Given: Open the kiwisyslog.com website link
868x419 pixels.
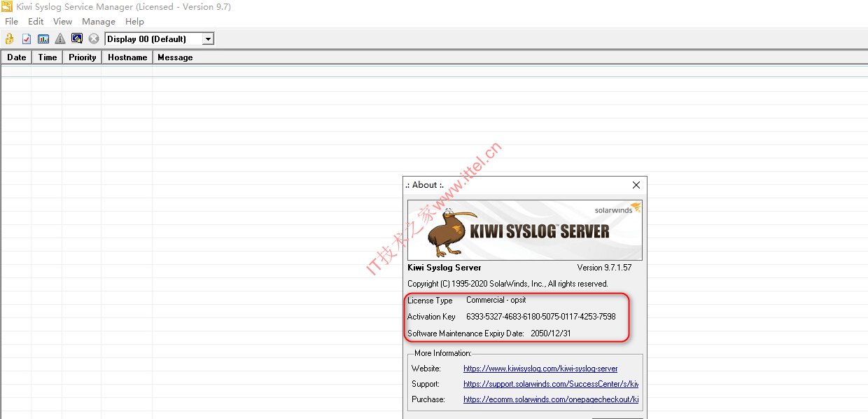Looking at the screenshot, I should click(540, 369).
